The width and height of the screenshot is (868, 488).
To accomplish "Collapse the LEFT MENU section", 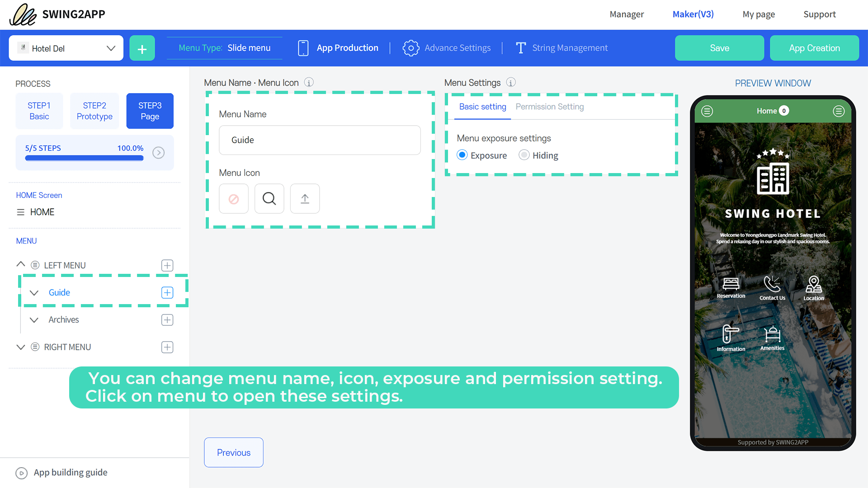I will pyautogui.click(x=20, y=265).
